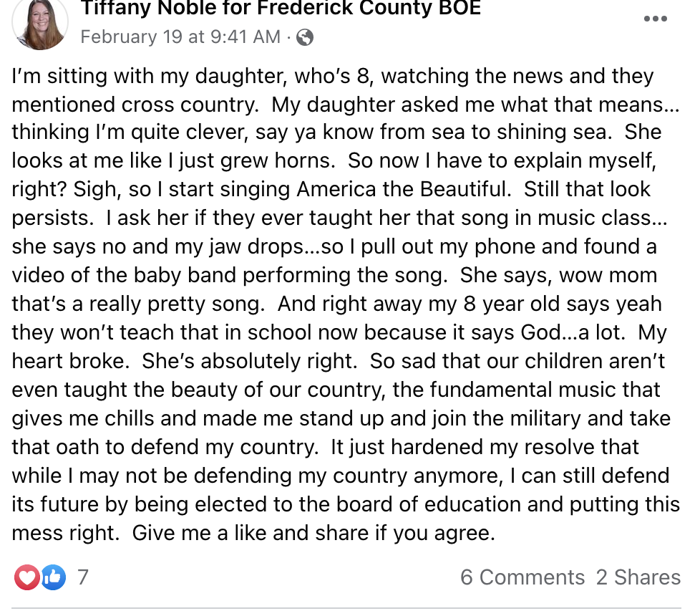This screenshot has width=700, height=611.
Task: View the 2 Shares list
Action: (638, 577)
